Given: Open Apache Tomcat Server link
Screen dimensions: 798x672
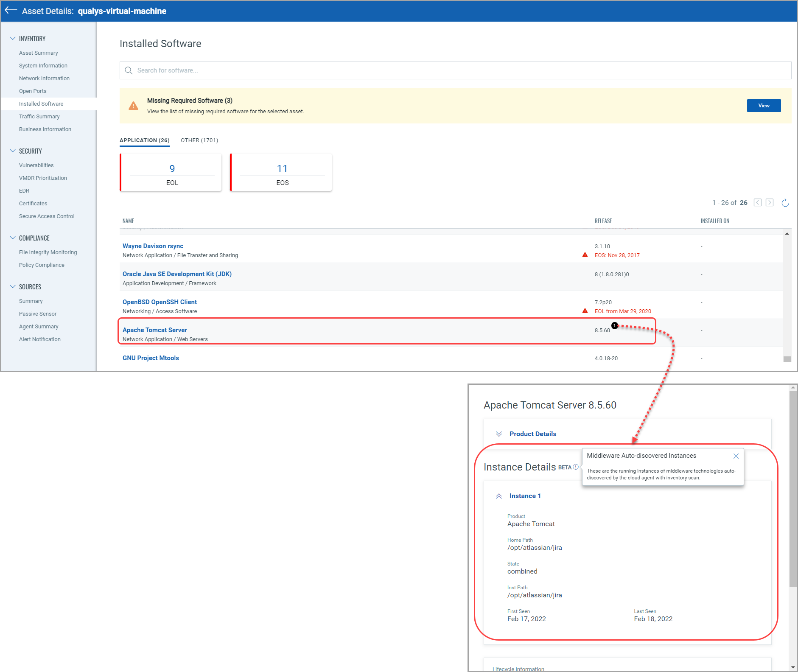Looking at the screenshot, I should point(154,330).
